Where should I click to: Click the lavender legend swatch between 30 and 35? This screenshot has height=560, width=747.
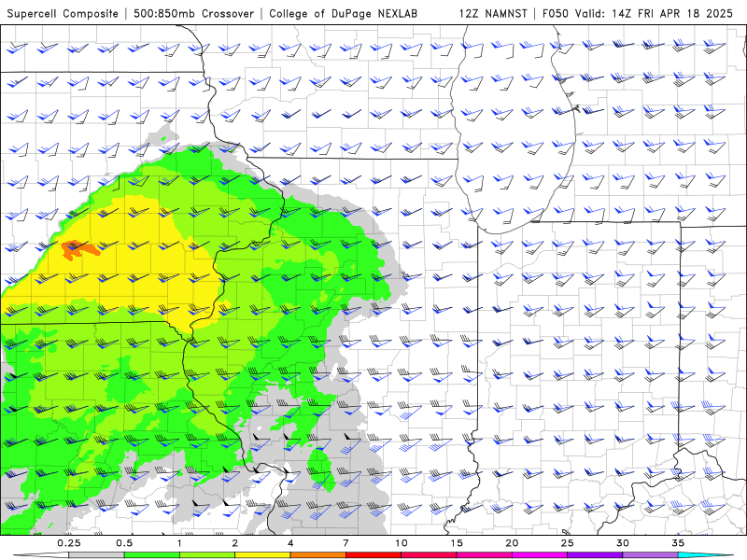[650, 555]
